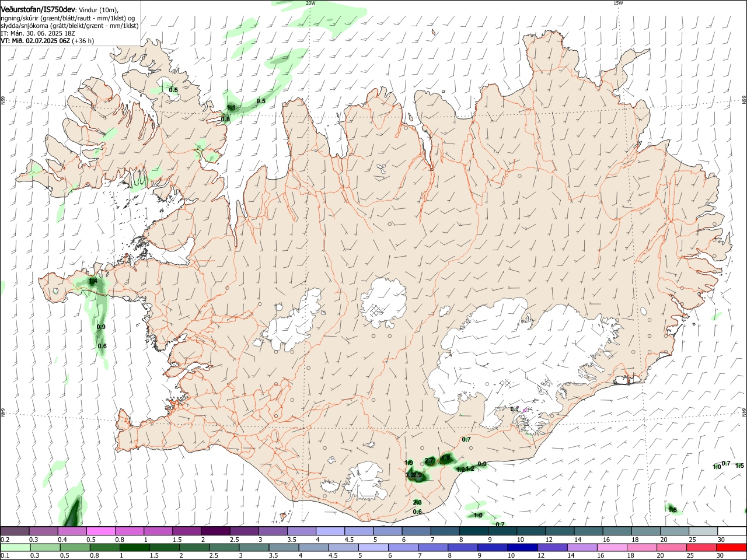This screenshot has height=560, width=747.
Task: Click the Veðurstofan/IS750dev title text
Action: (x=39, y=10)
